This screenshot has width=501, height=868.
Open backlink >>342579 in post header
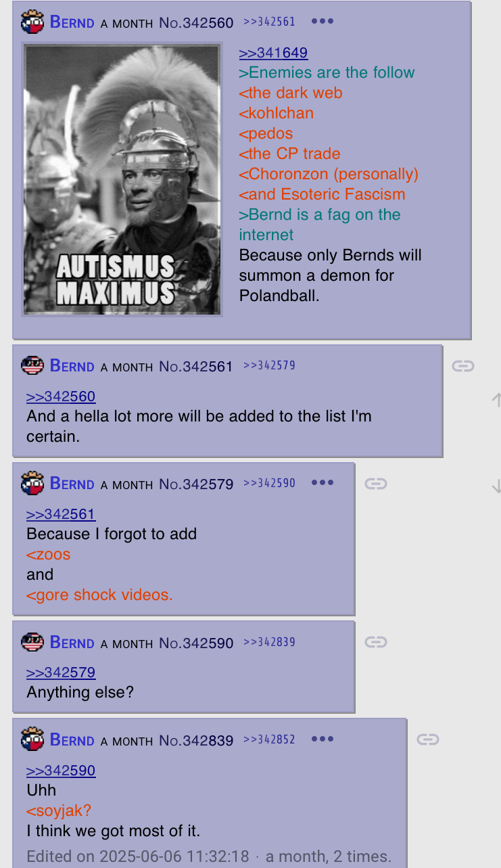click(269, 366)
